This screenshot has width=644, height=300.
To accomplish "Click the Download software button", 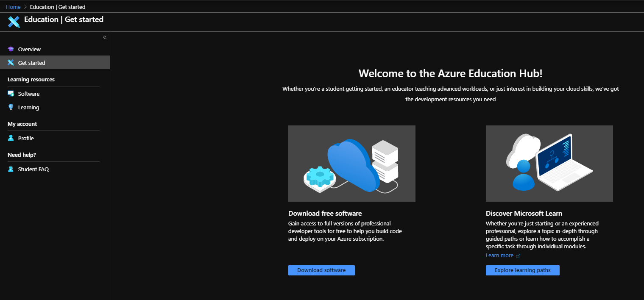I will [321, 270].
